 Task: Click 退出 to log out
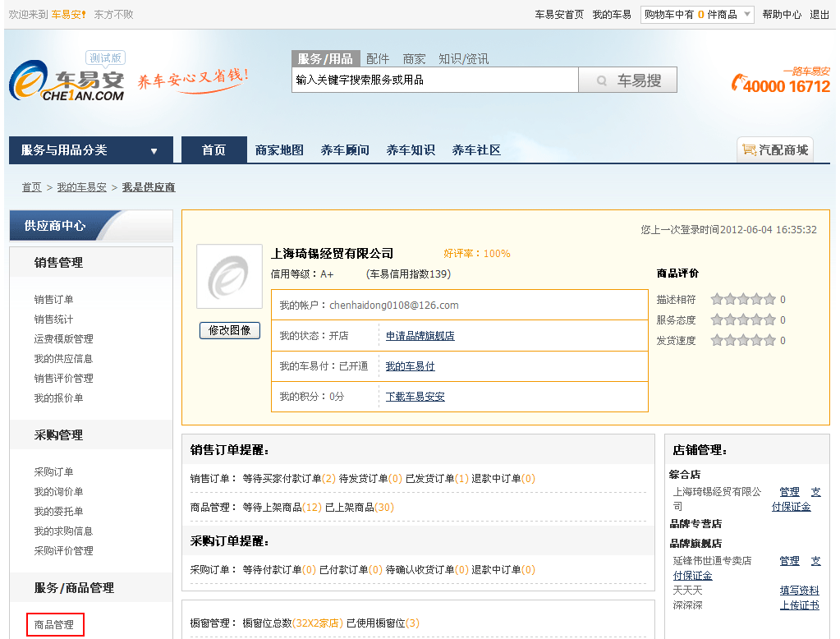819,15
